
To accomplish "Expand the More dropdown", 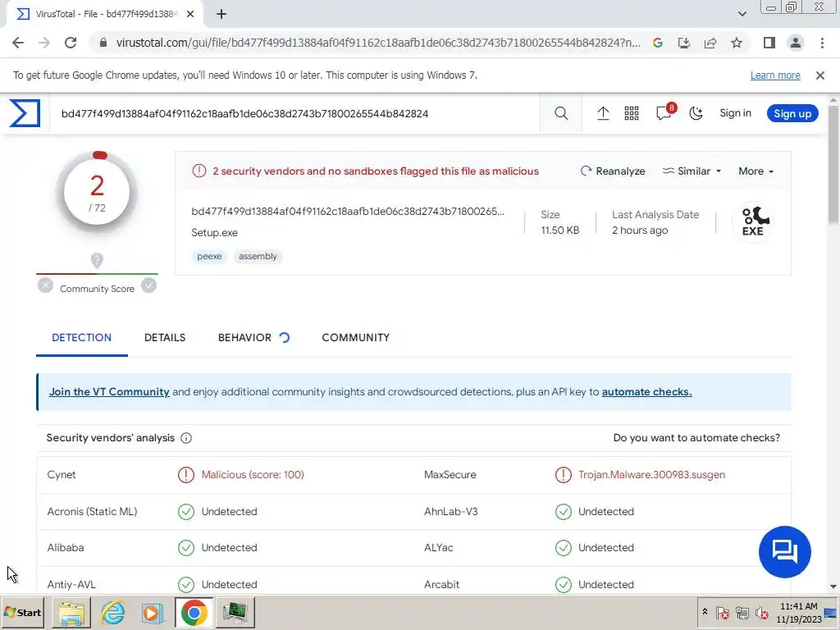I will pyautogui.click(x=756, y=171).
